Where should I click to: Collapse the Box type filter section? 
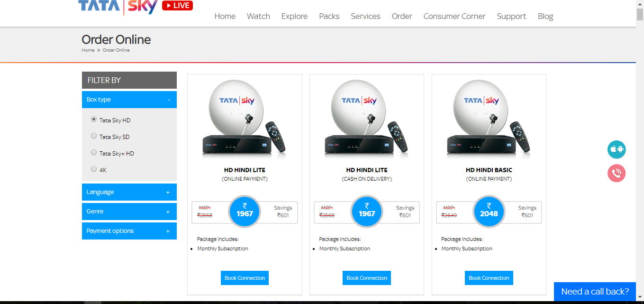pos(129,100)
